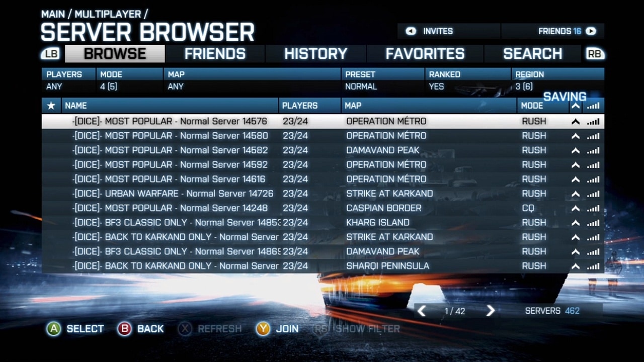Open the Players filter set to Any
This screenshot has height=362, width=644.
click(68, 80)
